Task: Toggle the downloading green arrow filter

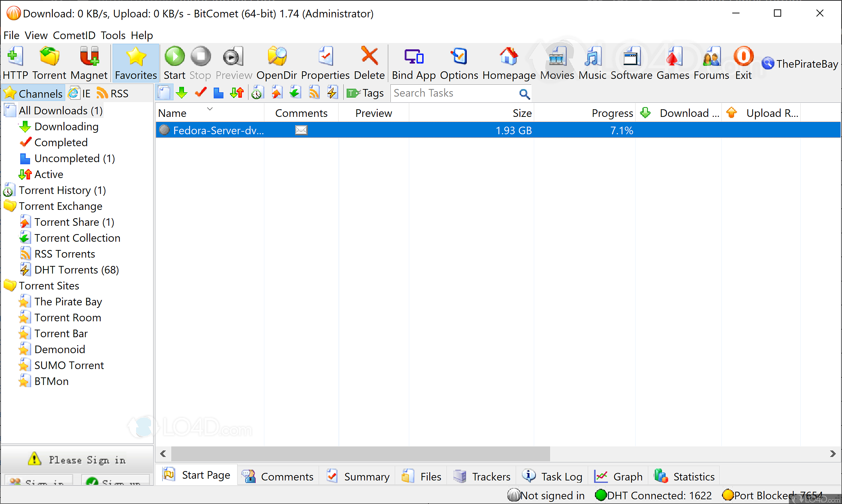Action: click(x=181, y=93)
